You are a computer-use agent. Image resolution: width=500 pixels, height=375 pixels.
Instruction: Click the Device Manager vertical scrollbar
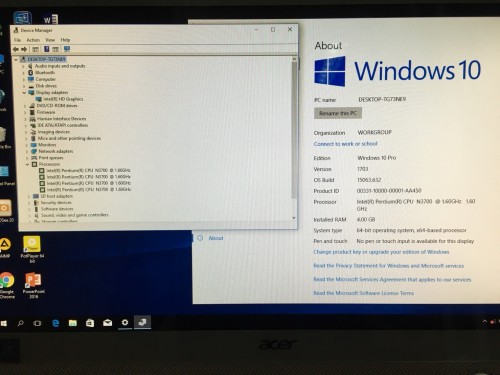(x=294, y=138)
